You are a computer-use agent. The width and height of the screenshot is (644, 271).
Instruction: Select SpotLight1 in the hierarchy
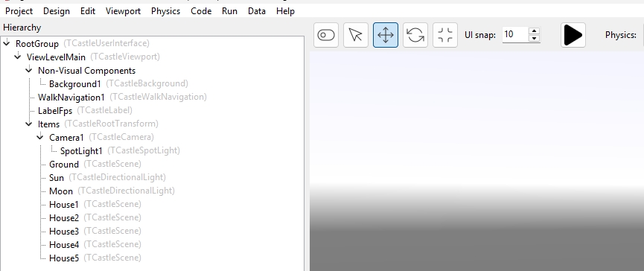(x=81, y=150)
